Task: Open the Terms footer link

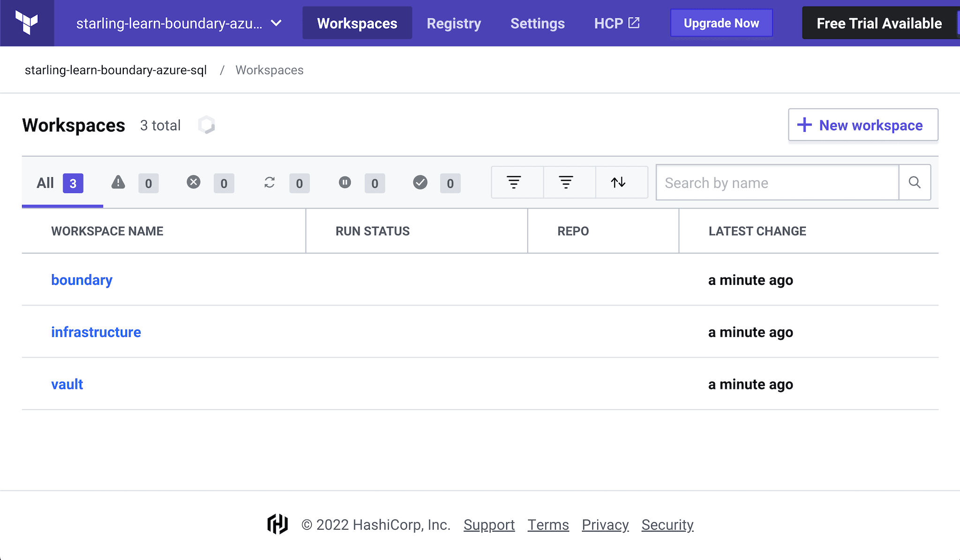Action: pos(548,525)
